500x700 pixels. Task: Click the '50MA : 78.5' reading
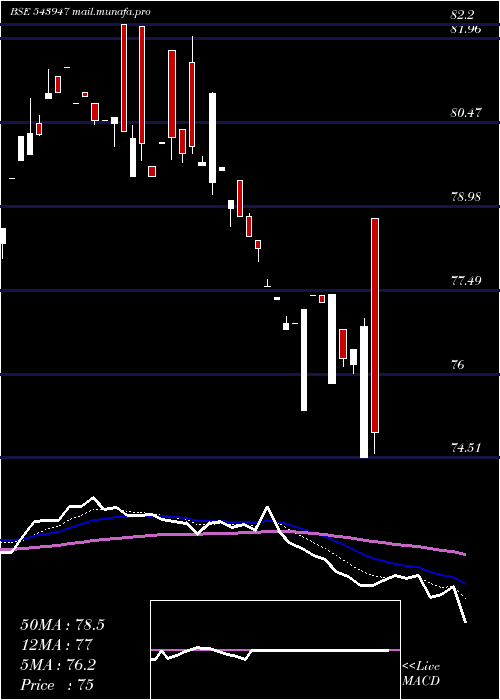pyautogui.click(x=62, y=625)
